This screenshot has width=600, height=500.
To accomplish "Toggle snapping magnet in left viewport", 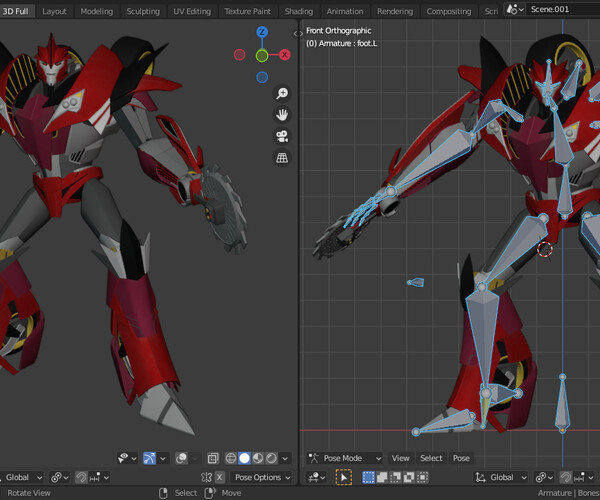I will pyautogui.click(x=81, y=477).
